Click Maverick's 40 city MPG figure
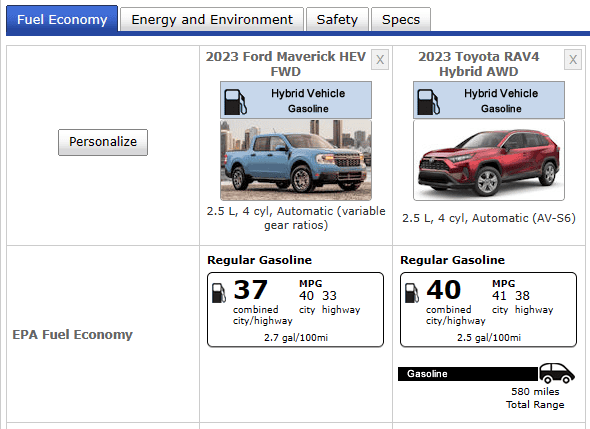The image size is (590, 429). click(306, 296)
